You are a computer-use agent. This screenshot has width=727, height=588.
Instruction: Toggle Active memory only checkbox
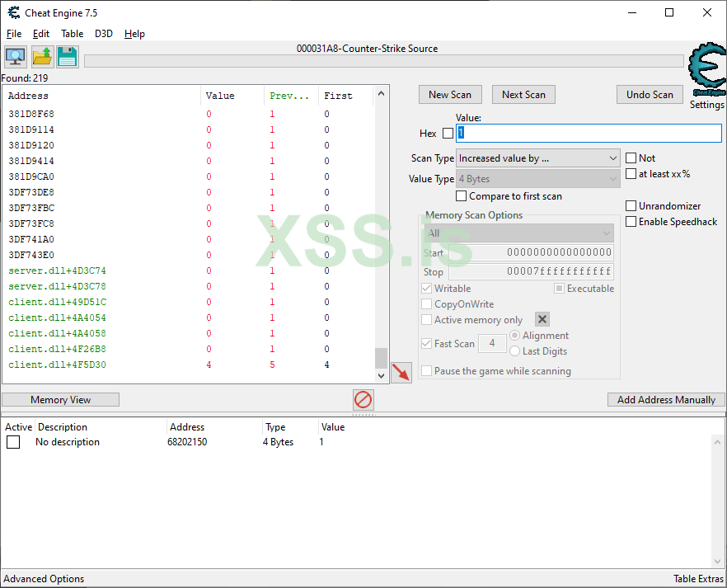pos(427,320)
